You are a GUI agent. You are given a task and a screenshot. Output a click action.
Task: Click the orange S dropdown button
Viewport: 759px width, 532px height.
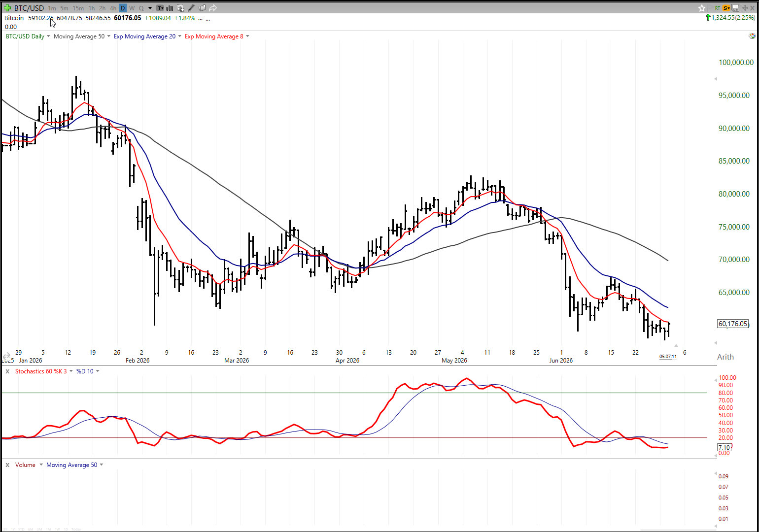click(x=726, y=8)
